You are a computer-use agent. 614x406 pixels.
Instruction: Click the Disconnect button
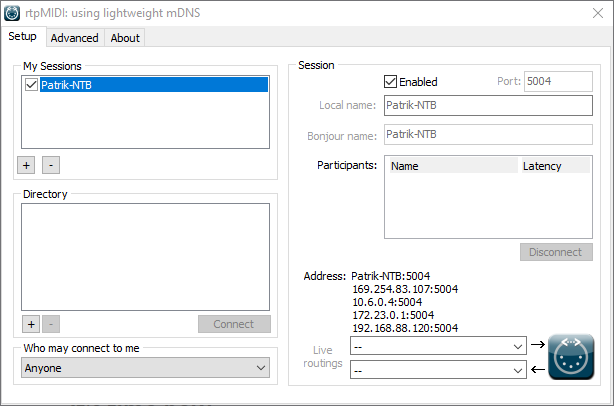coord(556,252)
